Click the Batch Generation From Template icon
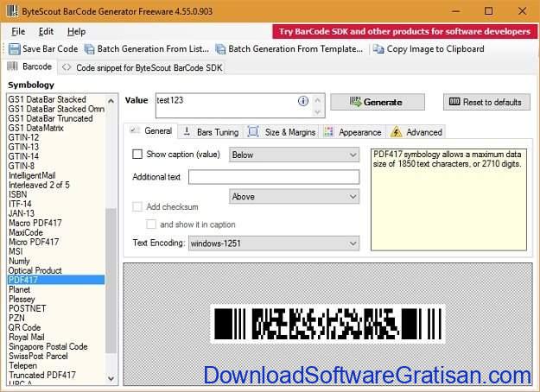Image resolution: width=540 pixels, height=392 pixels. pyautogui.click(x=220, y=49)
